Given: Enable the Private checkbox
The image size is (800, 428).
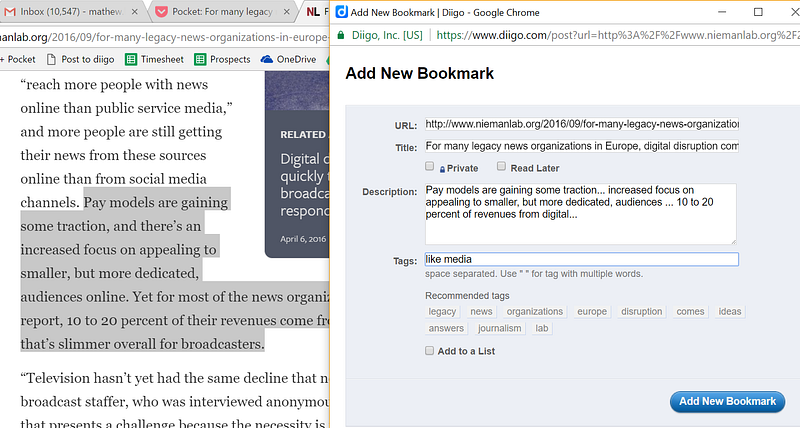Looking at the screenshot, I should click(x=430, y=166).
